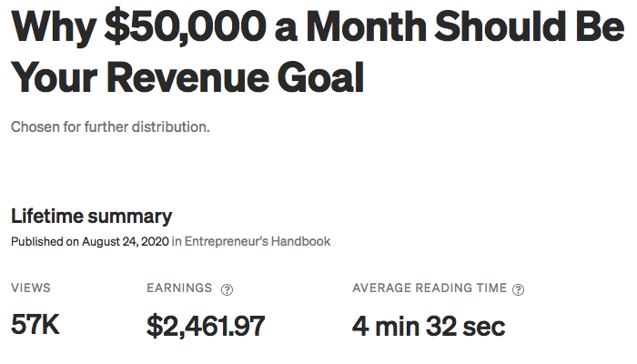Click the EARNINGS stat label
The height and width of the screenshot is (364, 637).
pos(179,288)
